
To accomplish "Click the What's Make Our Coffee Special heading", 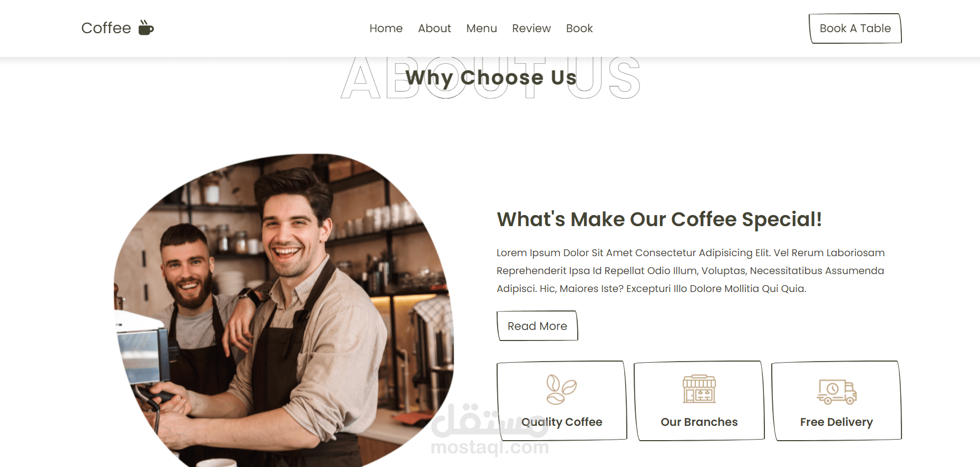I will [659, 219].
